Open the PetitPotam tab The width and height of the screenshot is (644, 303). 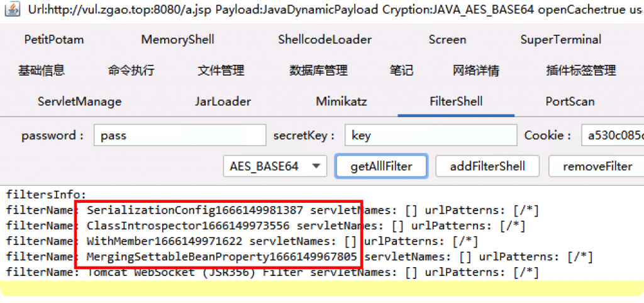(x=54, y=40)
